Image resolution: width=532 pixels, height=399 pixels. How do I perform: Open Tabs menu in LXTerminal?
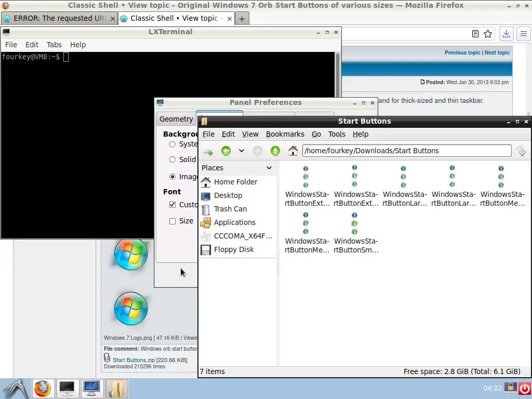tap(54, 45)
